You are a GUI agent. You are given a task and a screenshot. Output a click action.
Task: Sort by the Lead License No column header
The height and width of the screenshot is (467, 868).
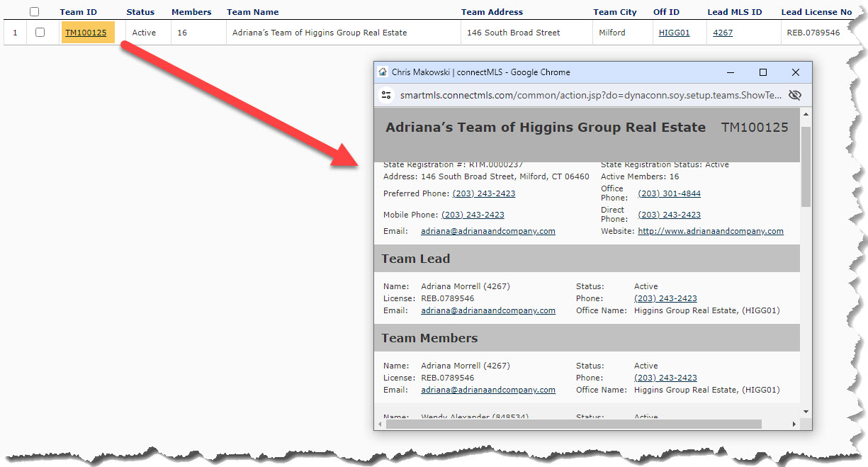816,12
